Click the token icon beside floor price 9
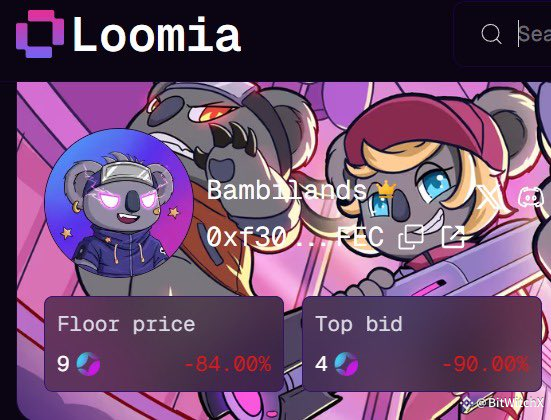The height and width of the screenshot is (420, 551). 88,364
